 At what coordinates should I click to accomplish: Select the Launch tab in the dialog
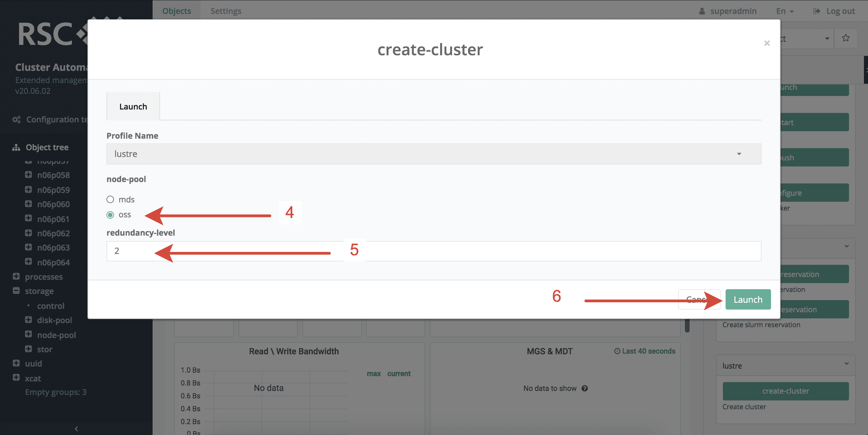pos(133,106)
